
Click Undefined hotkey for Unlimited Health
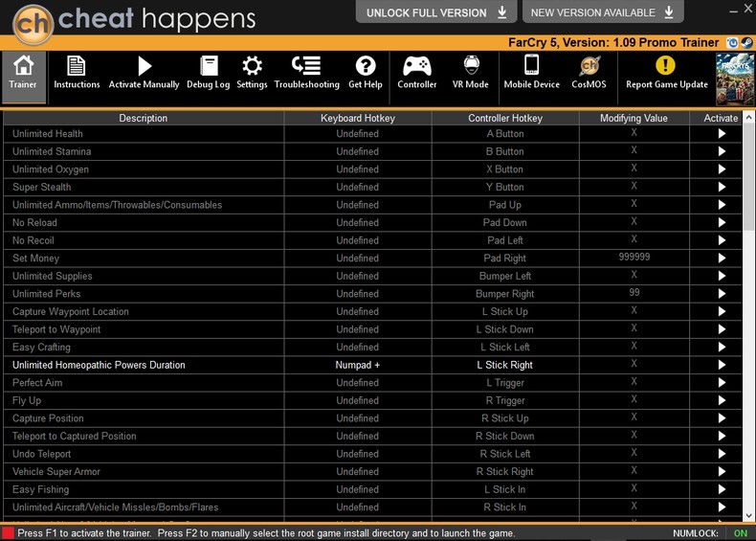coord(357,134)
